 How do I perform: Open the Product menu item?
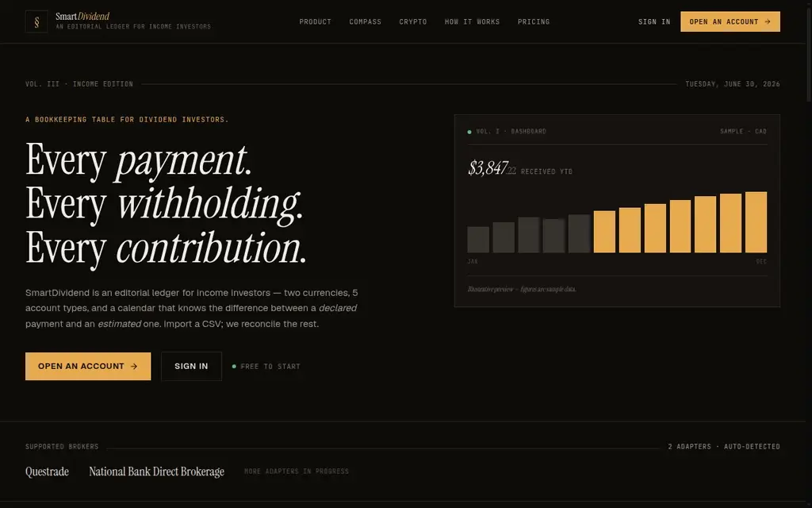315,21
